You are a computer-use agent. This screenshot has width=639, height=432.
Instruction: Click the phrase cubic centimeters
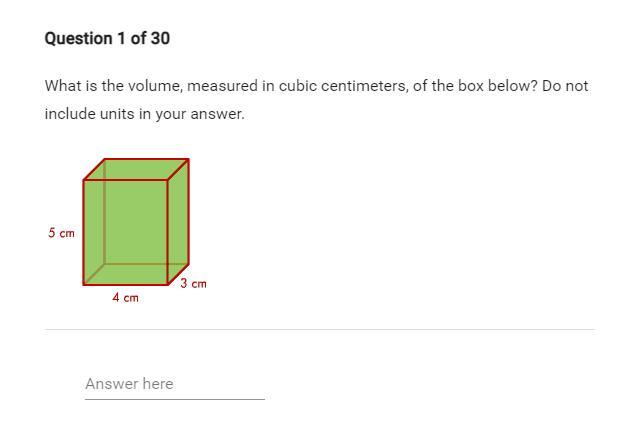click(344, 86)
